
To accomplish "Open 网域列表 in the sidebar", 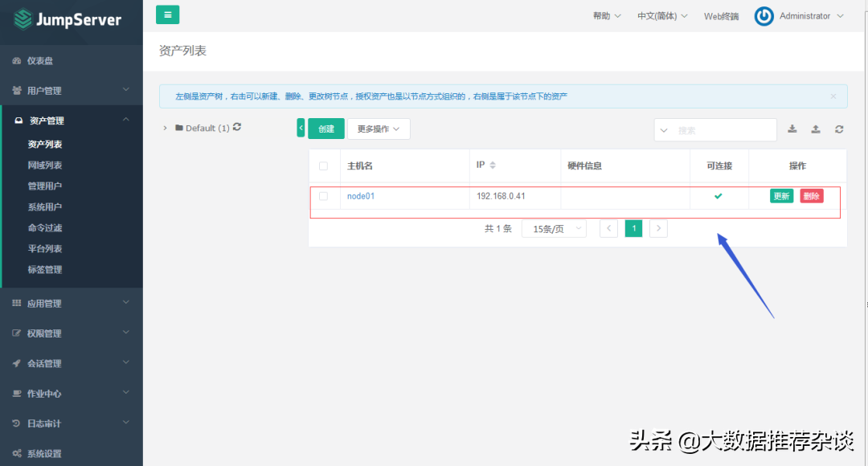I will (x=45, y=166).
